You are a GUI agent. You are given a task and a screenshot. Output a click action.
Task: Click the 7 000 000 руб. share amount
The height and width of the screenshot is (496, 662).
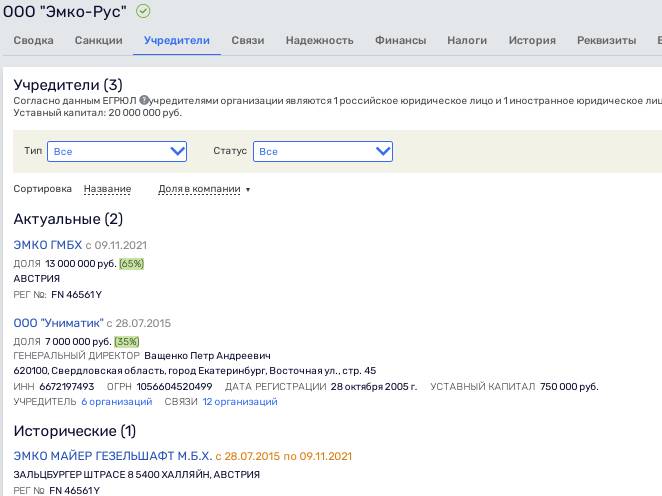pos(78,342)
